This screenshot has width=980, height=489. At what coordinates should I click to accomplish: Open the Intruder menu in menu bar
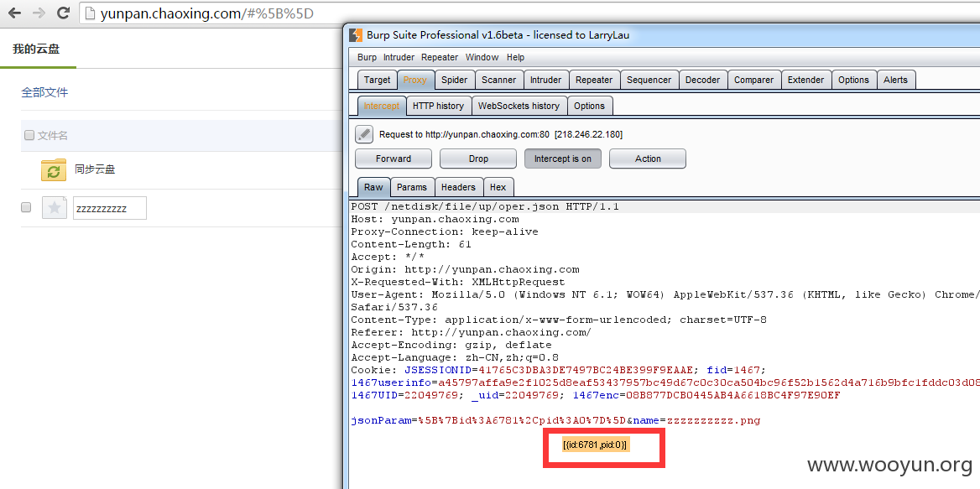click(399, 57)
